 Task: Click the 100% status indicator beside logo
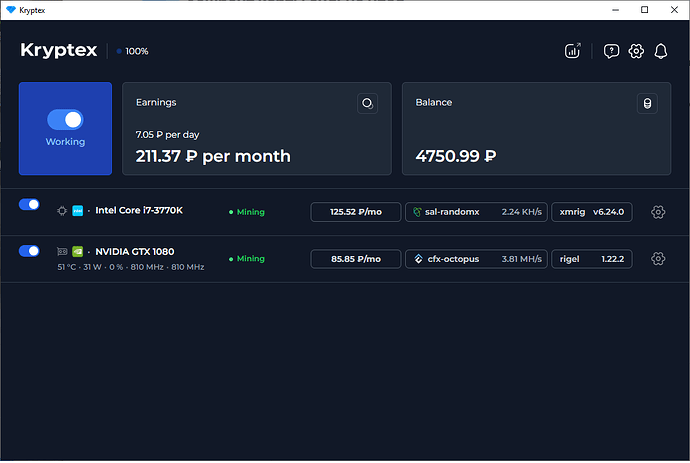tap(133, 51)
